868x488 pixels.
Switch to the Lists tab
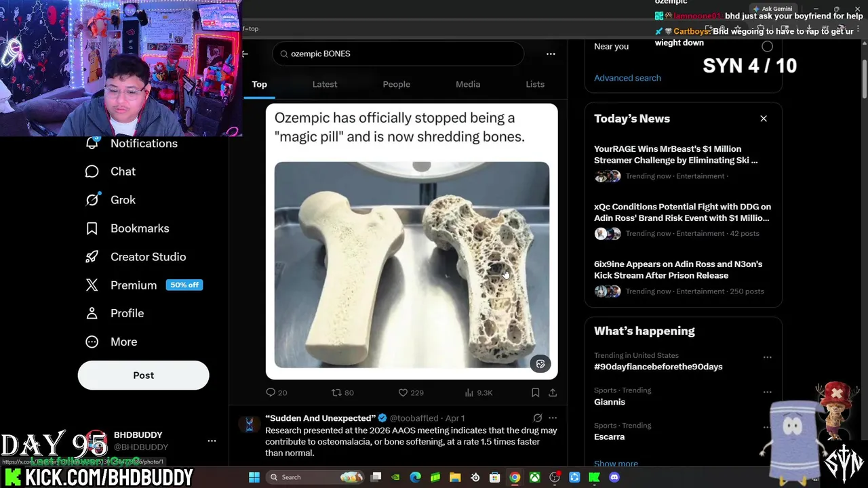coord(535,84)
